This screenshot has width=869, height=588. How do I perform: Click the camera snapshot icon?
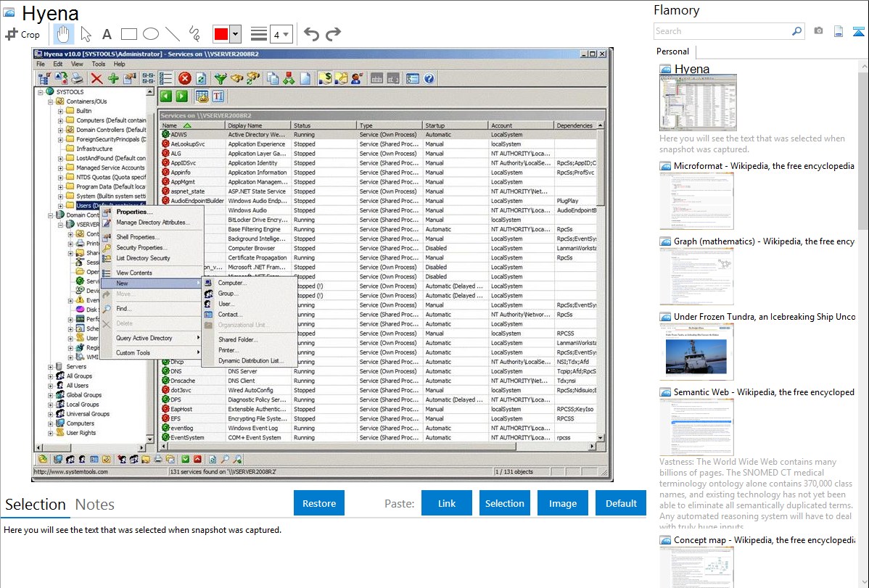[818, 31]
